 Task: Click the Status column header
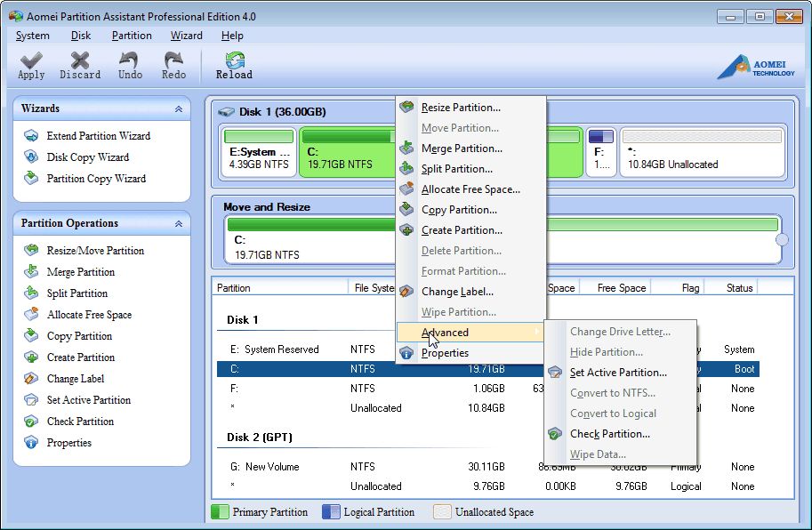731,288
